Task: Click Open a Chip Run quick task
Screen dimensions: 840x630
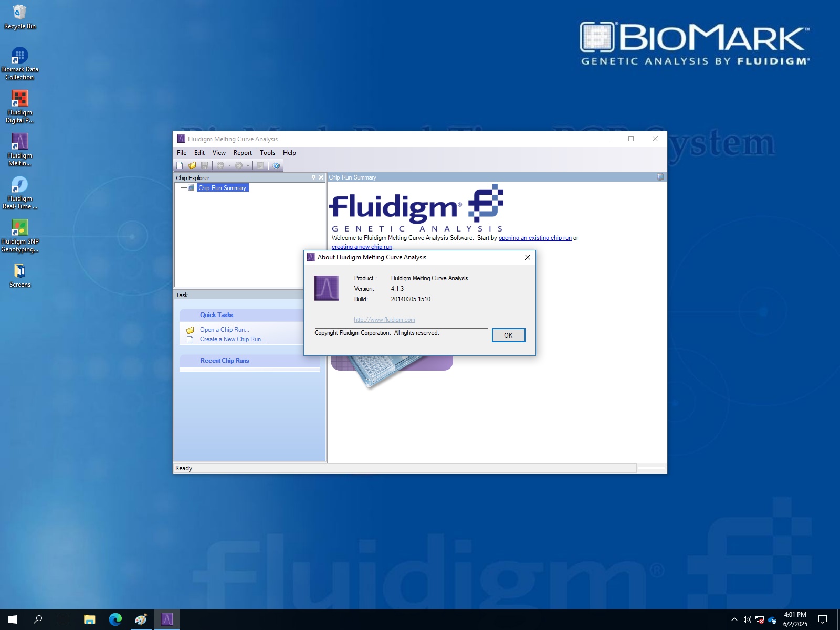Action: tap(224, 330)
